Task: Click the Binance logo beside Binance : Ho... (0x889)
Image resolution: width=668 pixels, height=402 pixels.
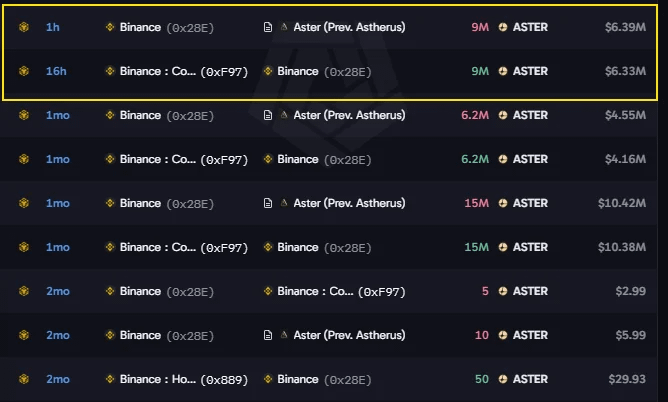Action: click(110, 379)
